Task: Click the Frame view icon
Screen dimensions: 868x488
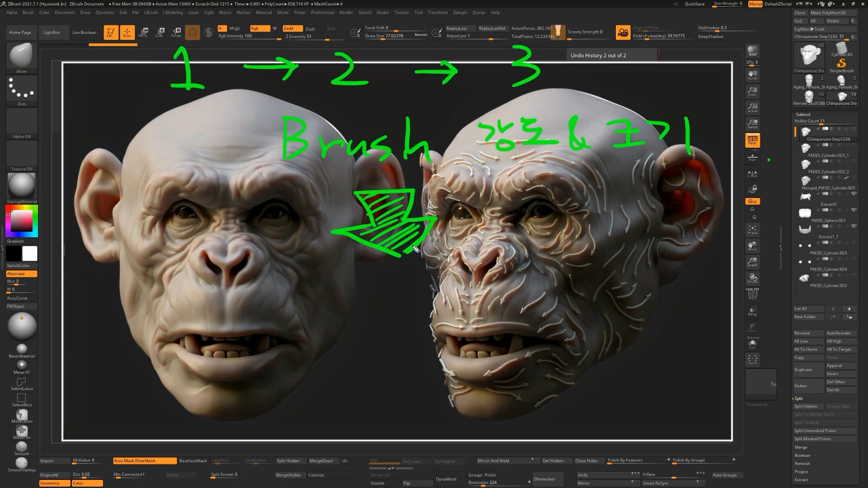Action: (x=752, y=230)
